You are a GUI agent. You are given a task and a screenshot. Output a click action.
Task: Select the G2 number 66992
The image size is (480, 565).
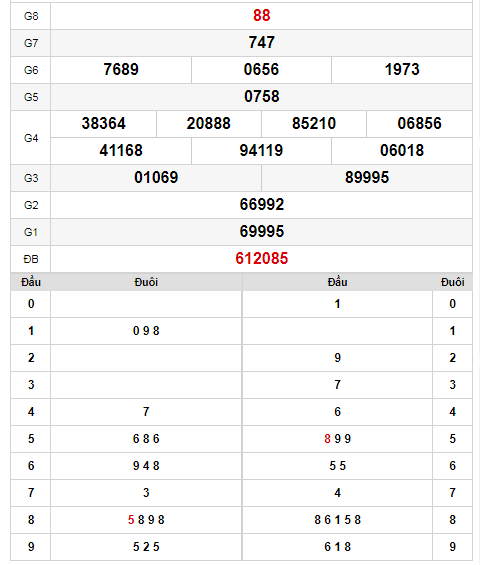point(262,205)
